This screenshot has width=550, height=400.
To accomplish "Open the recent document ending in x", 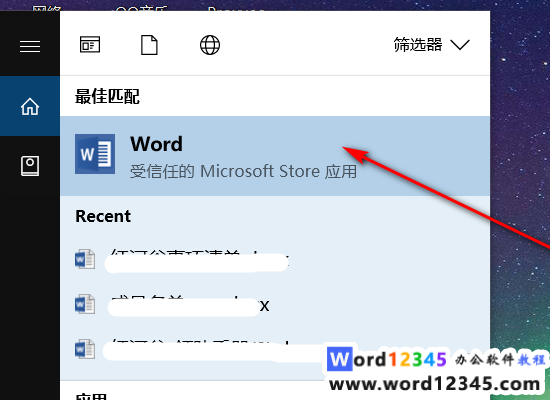I will pos(275,305).
